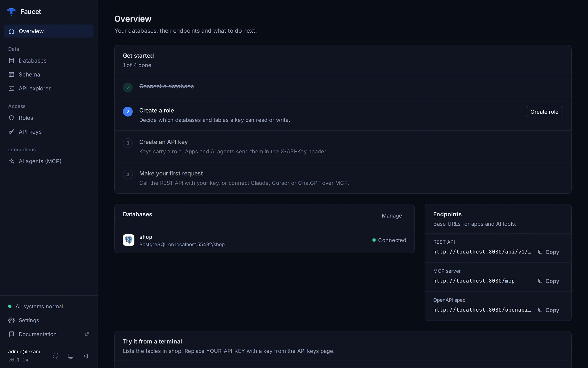The width and height of the screenshot is (588, 368).
Task: Click the "Connect a database" completed step
Action: coord(167,86)
